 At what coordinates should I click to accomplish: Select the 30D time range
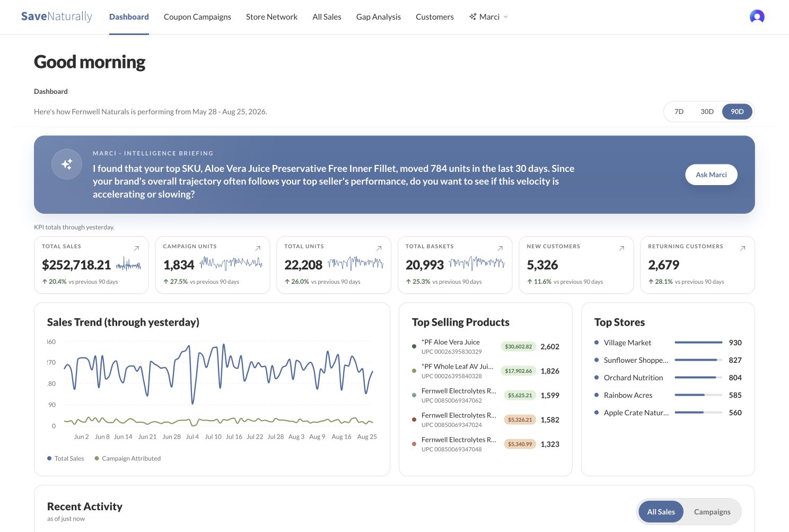[707, 111]
